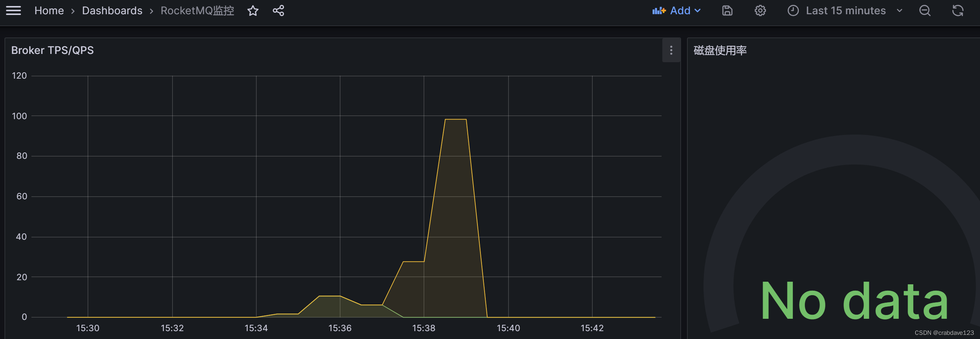This screenshot has width=980, height=339.
Task: Refresh the dashboard
Action: (x=958, y=10)
